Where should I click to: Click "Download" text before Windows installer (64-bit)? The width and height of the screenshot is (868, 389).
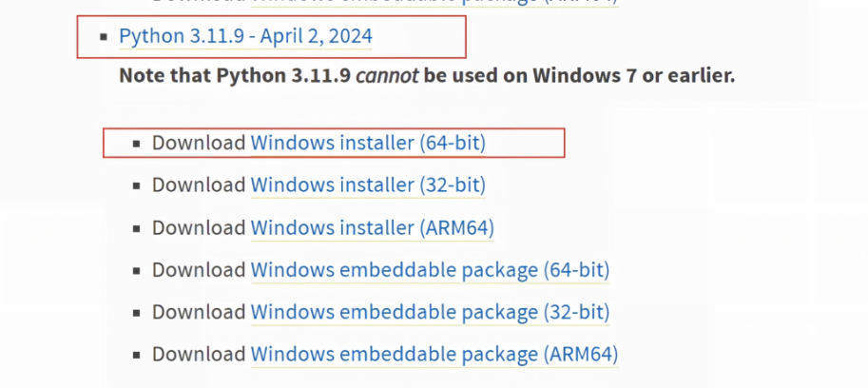(199, 143)
